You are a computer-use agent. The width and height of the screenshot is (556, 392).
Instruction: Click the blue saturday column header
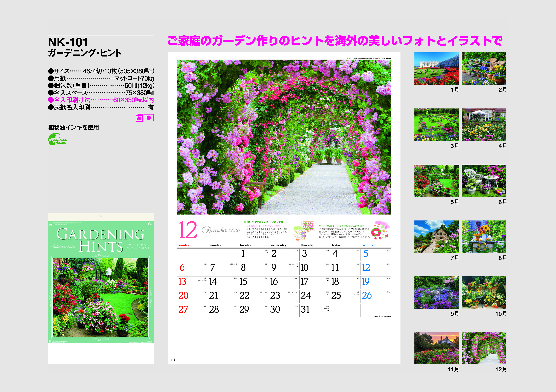click(368, 245)
